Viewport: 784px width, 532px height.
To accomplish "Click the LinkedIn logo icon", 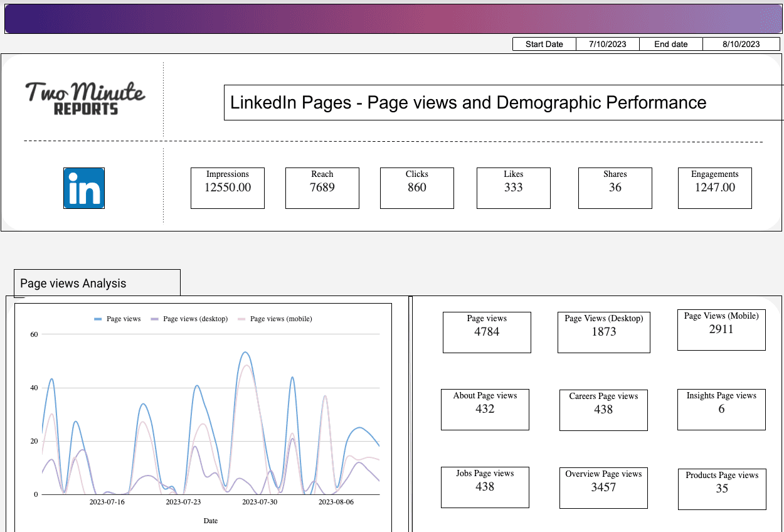I will pos(83,188).
